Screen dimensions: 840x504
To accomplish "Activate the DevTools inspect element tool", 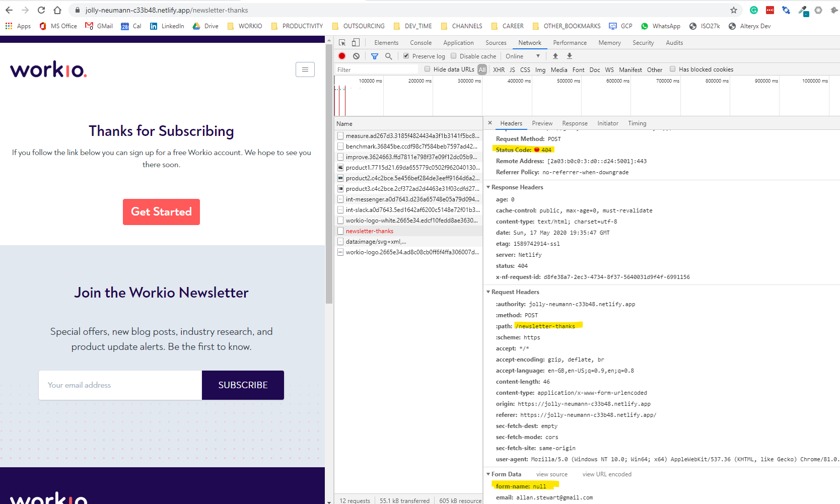I will pyautogui.click(x=342, y=43).
